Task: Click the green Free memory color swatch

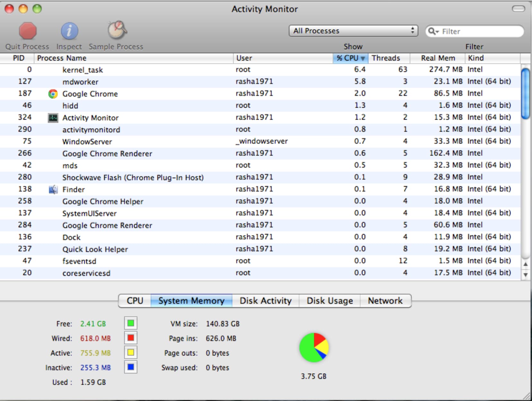Action: (x=131, y=323)
